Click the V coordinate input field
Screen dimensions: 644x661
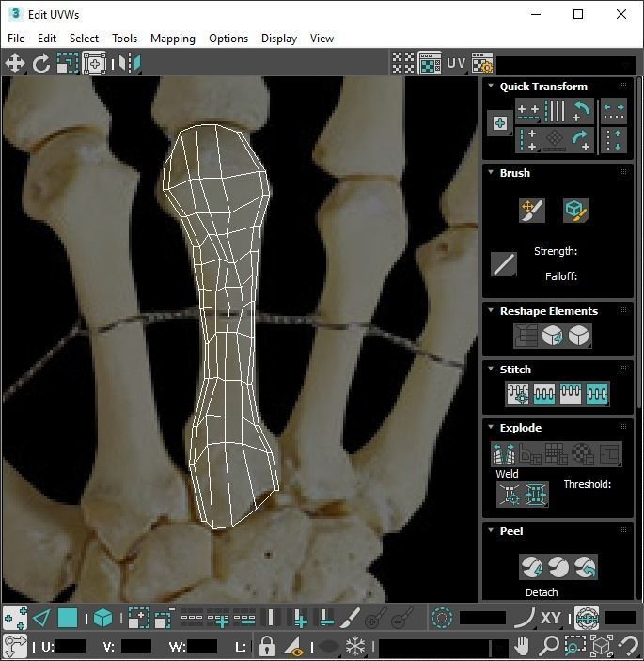(x=136, y=646)
